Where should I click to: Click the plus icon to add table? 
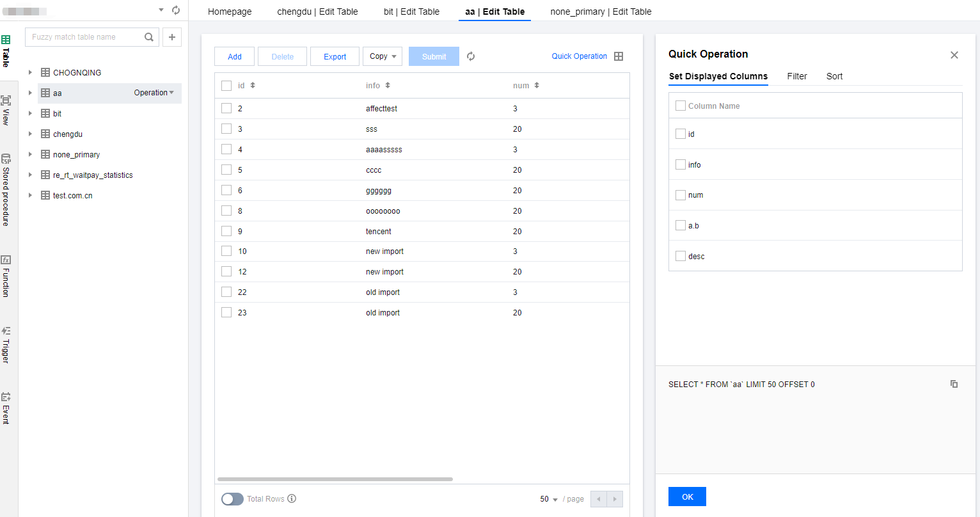coord(172,37)
